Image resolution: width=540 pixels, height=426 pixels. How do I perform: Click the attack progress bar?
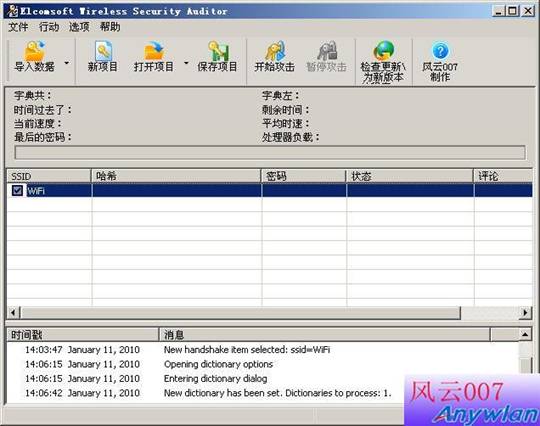(x=270, y=153)
